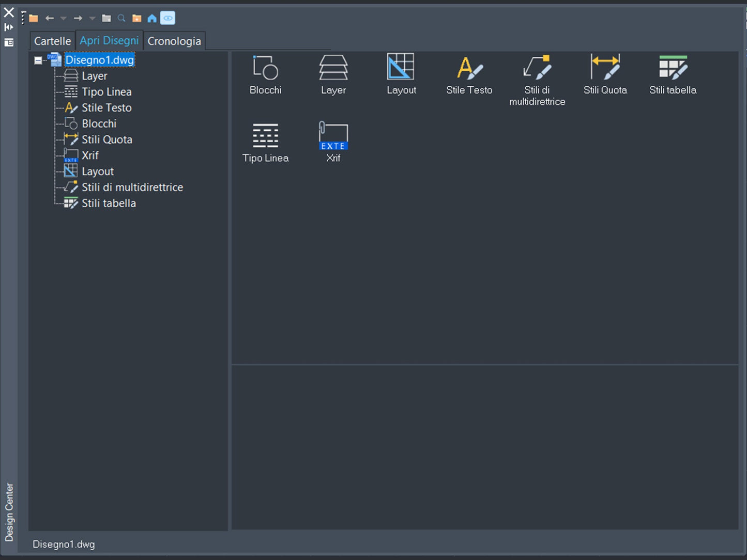Screen dimensions: 747x560
Task: Open the Favorites star folder
Action: [x=136, y=19]
